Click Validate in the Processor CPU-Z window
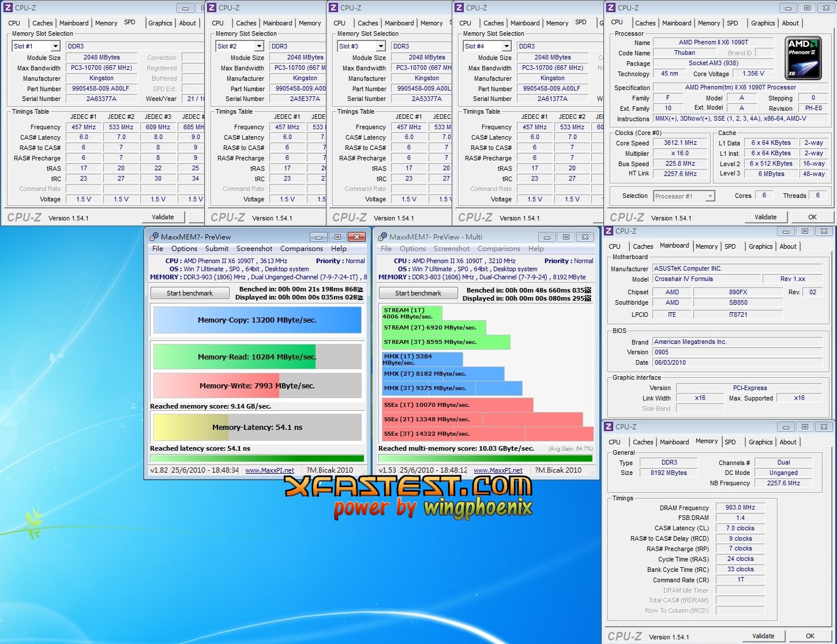837x644 pixels. pyautogui.click(x=765, y=217)
